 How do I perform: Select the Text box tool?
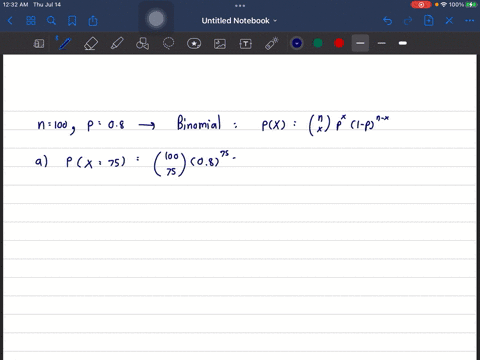[x=246, y=44]
